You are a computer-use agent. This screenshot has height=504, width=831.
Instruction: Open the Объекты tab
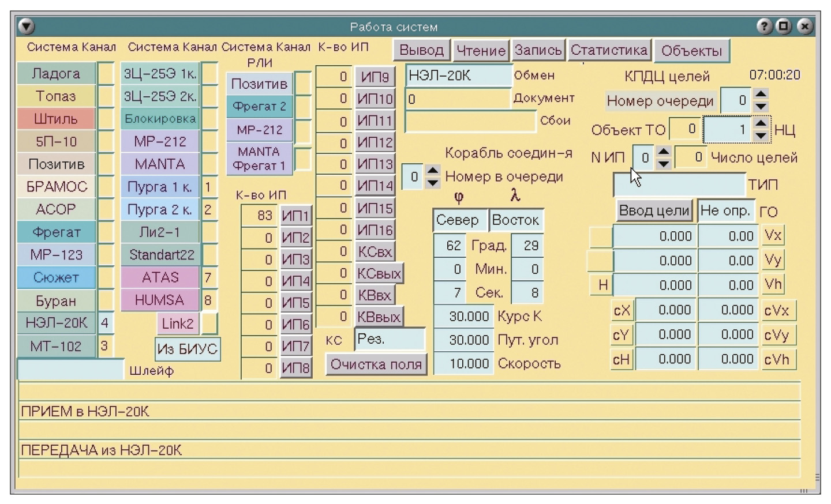pos(691,51)
